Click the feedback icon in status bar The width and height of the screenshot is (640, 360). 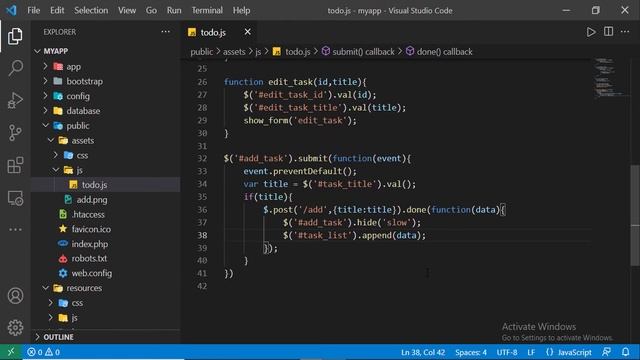(607, 352)
